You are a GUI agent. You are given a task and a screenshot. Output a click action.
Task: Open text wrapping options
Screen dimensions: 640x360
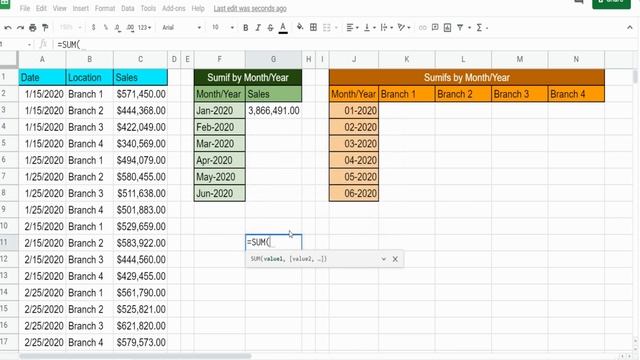click(x=386, y=27)
